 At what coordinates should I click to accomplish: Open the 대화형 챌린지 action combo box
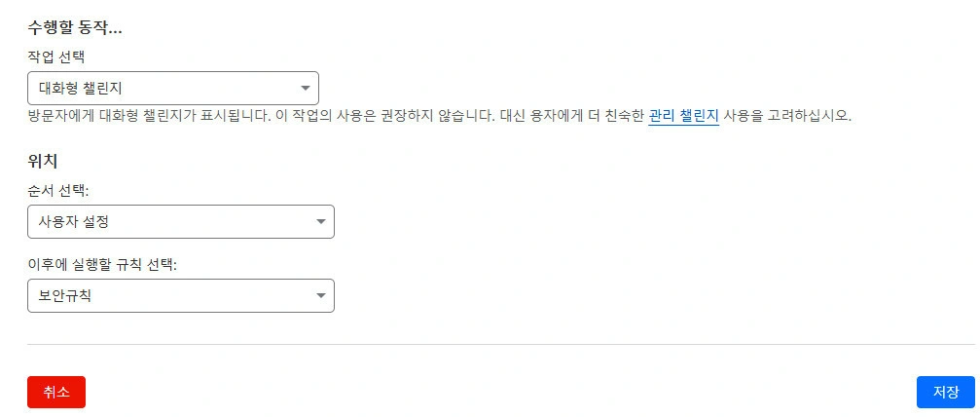(x=173, y=89)
